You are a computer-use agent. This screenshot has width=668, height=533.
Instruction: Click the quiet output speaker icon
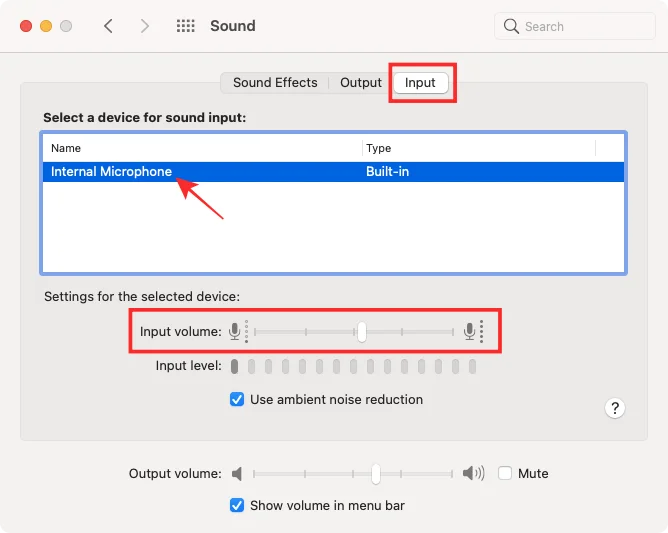click(x=237, y=473)
